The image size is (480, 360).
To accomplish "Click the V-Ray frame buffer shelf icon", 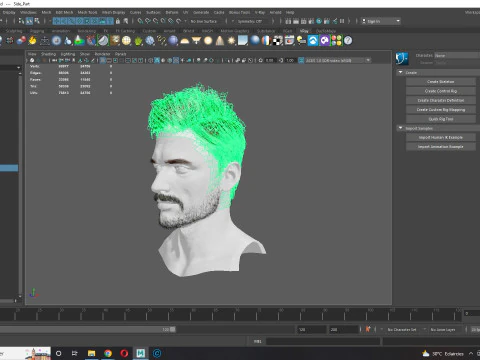I will (289, 41).
